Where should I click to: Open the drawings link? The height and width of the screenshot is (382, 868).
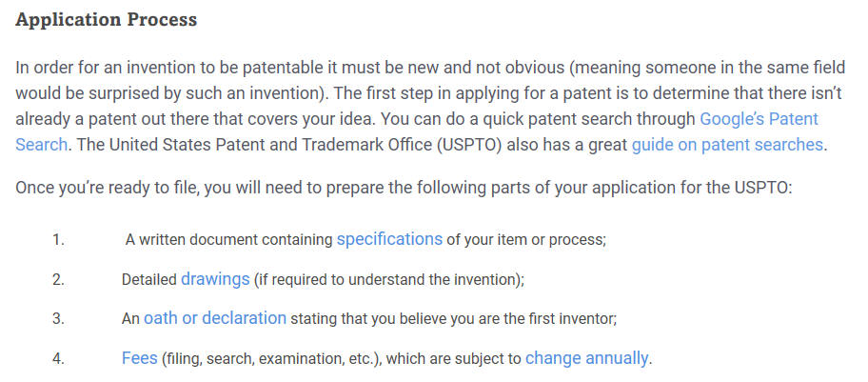(215, 279)
